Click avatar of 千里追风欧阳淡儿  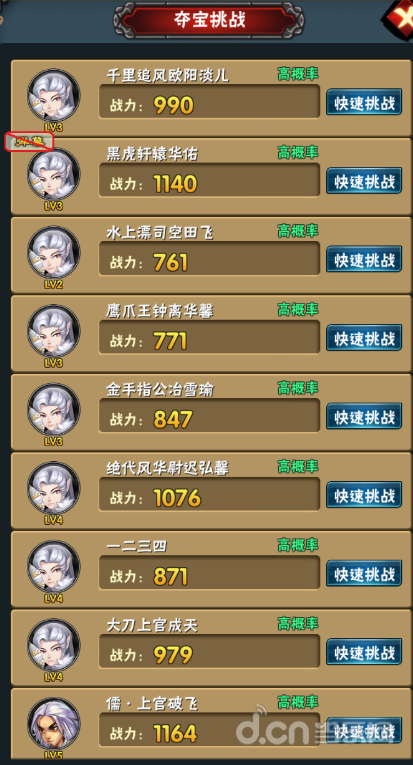(54, 95)
